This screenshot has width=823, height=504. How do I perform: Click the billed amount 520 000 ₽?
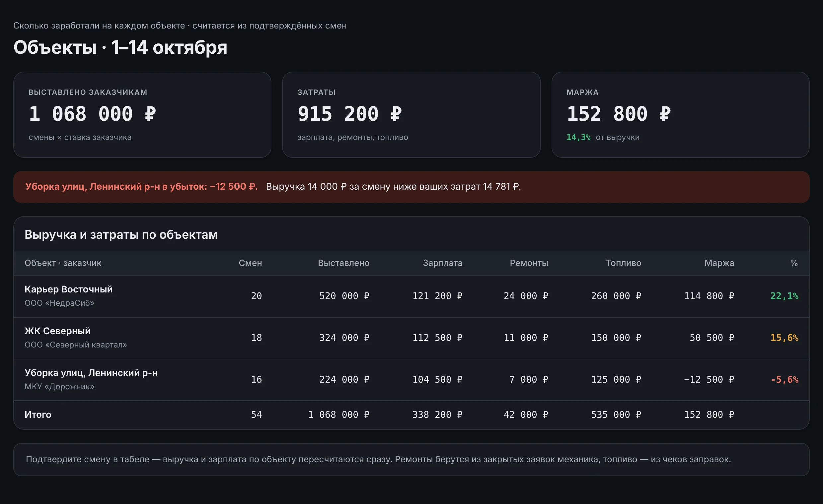pyautogui.click(x=344, y=296)
